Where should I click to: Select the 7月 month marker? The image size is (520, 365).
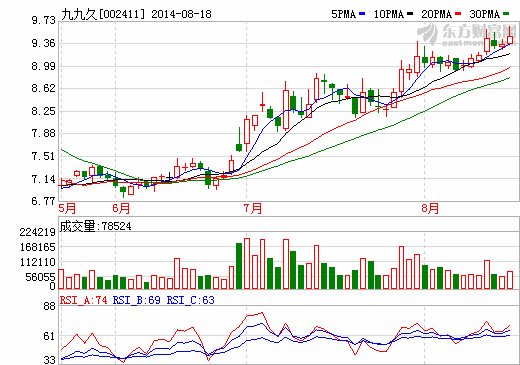click(253, 208)
